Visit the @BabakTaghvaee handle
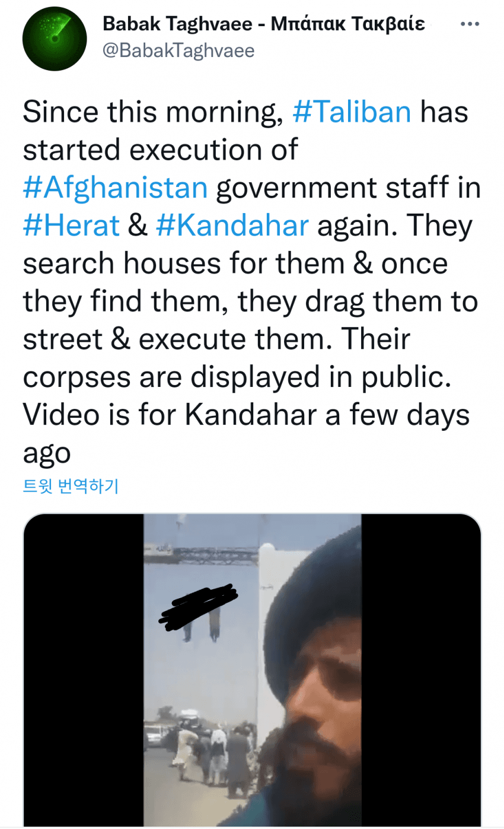This screenshot has width=504, height=829. (178, 51)
